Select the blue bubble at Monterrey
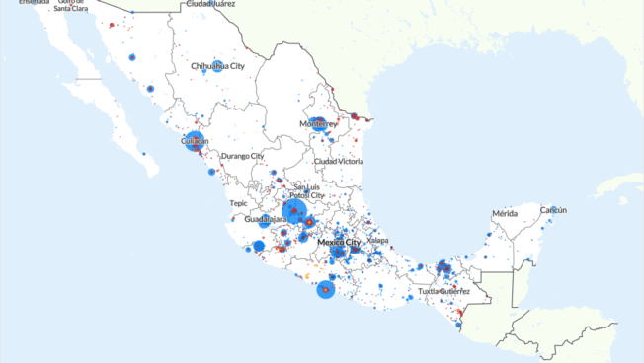 319,124
